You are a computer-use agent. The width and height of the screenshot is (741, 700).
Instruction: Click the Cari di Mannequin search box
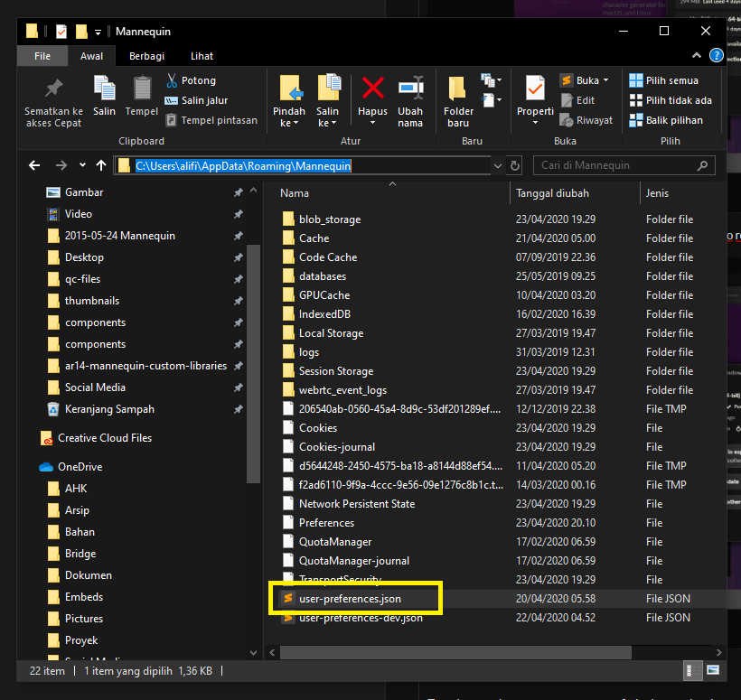pyautogui.click(x=624, y=165)
